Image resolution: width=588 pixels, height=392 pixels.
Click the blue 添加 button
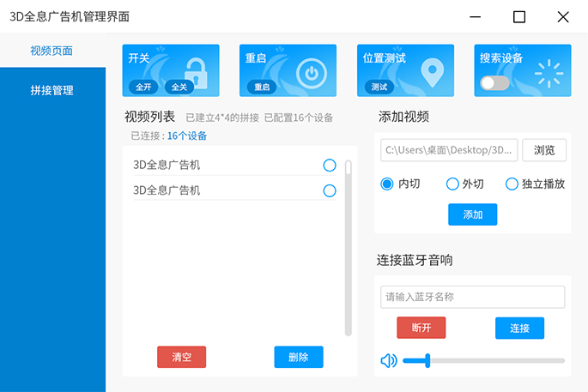click(x=472, y=214)
